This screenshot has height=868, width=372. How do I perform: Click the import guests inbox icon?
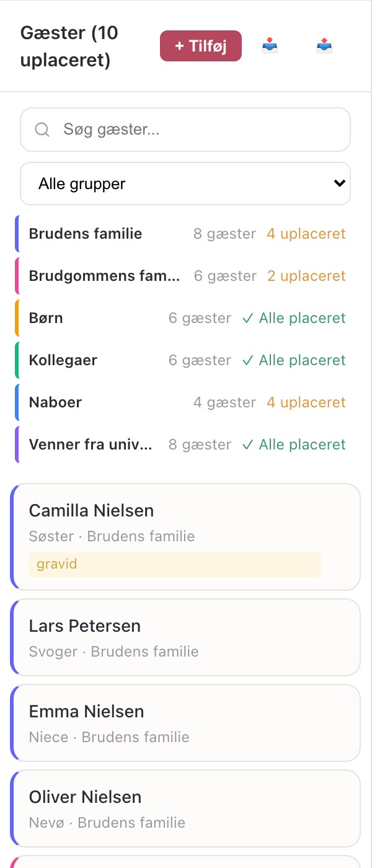click(270, 46)
